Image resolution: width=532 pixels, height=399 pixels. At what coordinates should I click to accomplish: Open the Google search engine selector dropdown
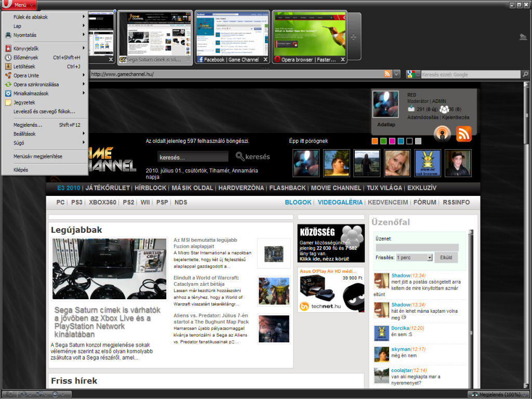(417, 74)
